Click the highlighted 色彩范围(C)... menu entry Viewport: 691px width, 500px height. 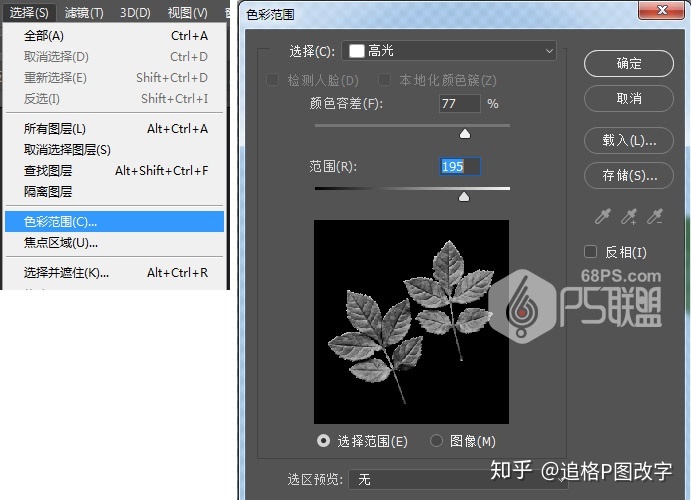tap(115, 222)
